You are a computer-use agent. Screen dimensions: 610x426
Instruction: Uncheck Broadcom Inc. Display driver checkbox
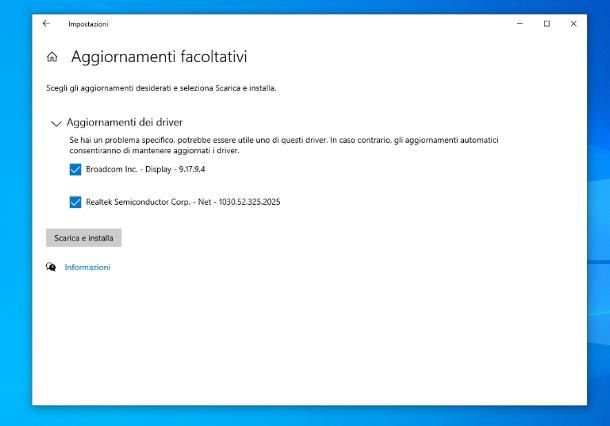pyautogui.click(x=75, y=170)
